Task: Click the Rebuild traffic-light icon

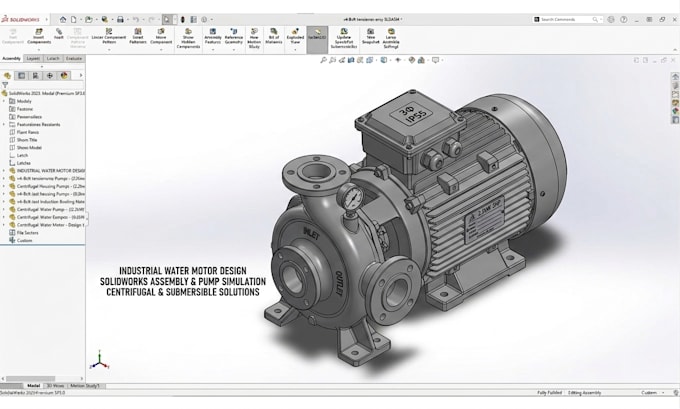Action: click(183, 20)
